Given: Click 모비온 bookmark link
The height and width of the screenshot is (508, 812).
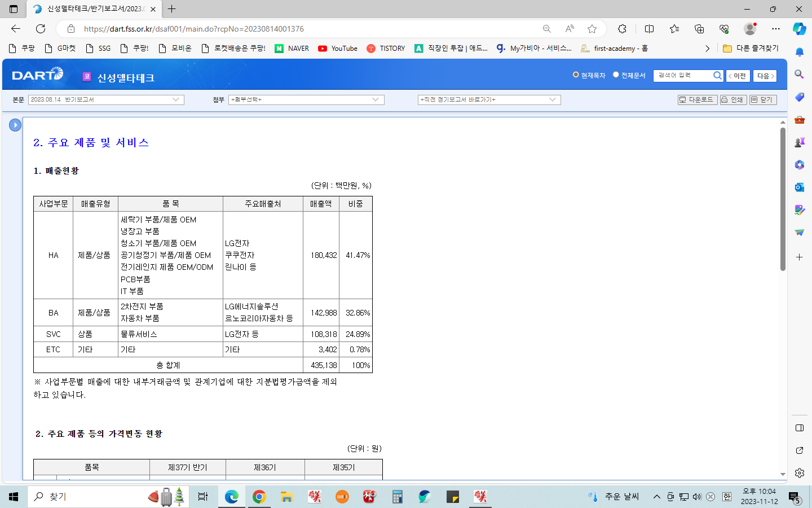Looking at the screenshot, I should pyautogui.click(x=175, y=49).
